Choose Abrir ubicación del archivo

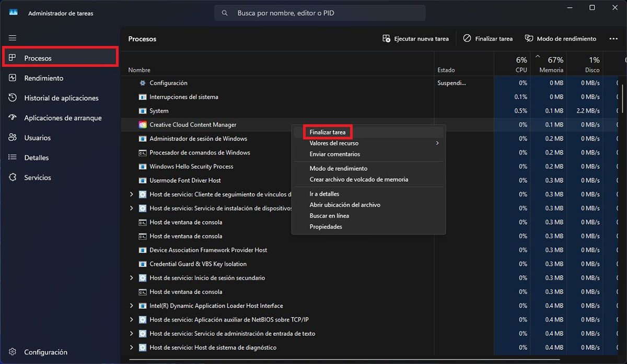[x=345, y=205]
